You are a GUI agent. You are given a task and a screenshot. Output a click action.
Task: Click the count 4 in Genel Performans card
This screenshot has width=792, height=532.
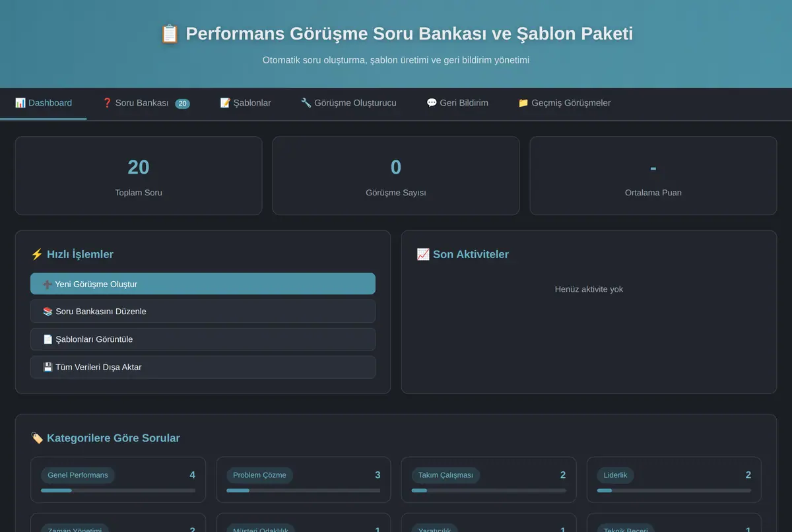[192, 475]
